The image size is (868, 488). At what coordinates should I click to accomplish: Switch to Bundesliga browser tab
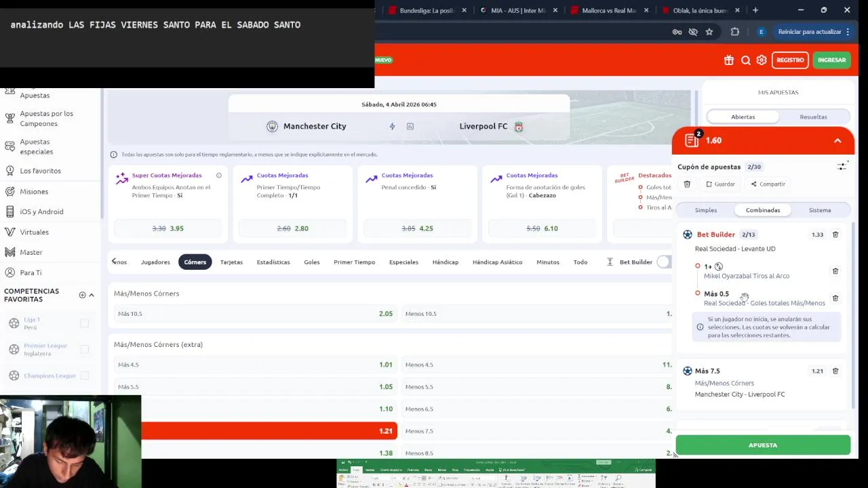point(427,10)
